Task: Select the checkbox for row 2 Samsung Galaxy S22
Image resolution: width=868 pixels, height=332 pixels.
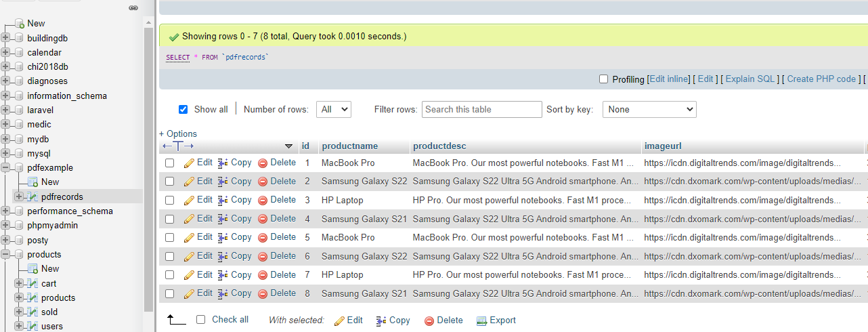Action: click(x=170, y=182)
